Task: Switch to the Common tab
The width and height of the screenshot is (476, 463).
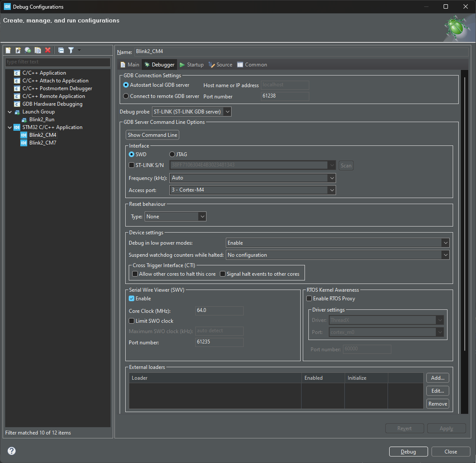Action: point(252,65)
